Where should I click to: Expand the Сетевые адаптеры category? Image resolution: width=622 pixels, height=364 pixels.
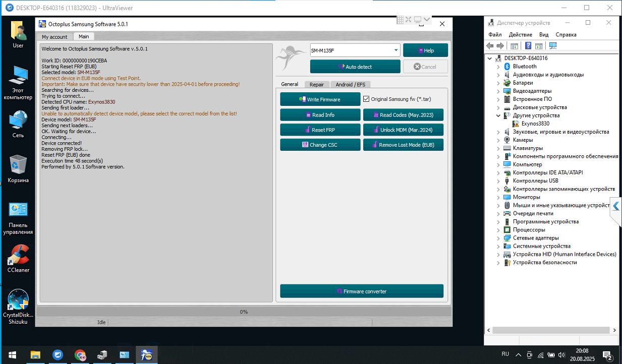click(x=498, y=238)
